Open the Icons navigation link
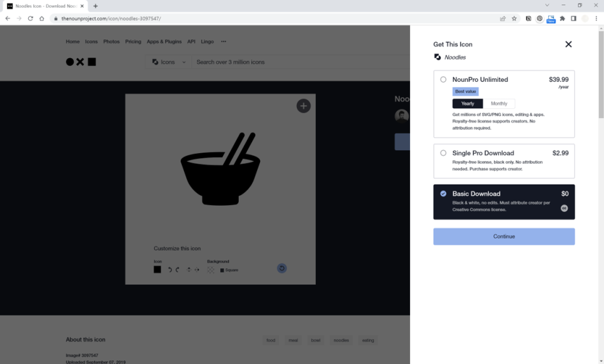Viewport: 604px width, 364px height. (x=91, y=42)
